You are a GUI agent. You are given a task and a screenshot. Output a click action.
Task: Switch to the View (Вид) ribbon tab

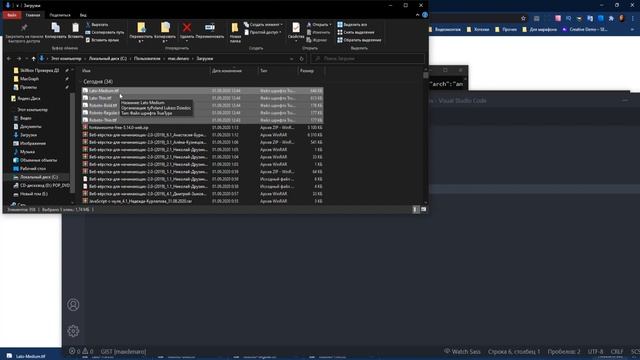coord(83,15)
